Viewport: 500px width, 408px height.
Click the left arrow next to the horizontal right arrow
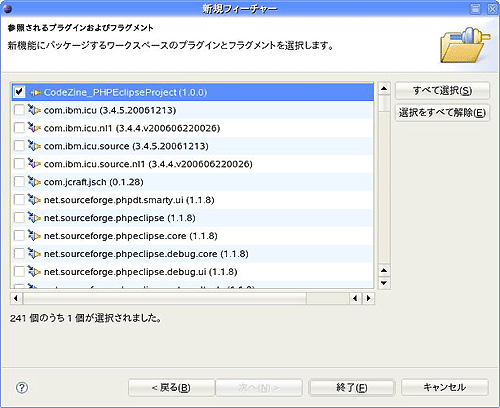(x=356, y=298)
